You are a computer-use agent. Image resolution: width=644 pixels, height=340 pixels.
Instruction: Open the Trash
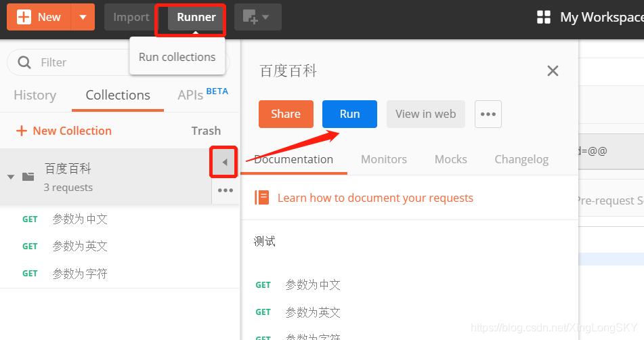(x=206, y=131)
